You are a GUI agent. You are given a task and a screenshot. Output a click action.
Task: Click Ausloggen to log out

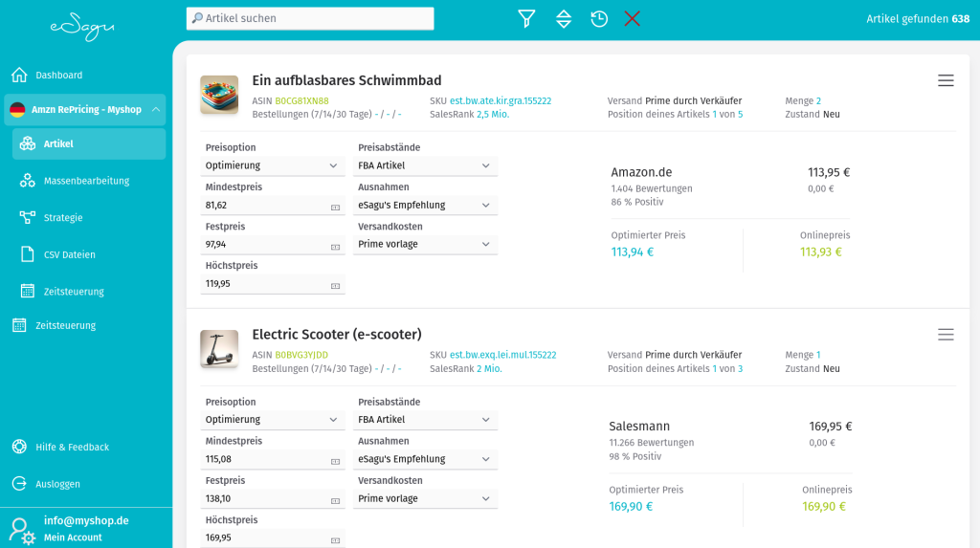[x=57, y=484]
